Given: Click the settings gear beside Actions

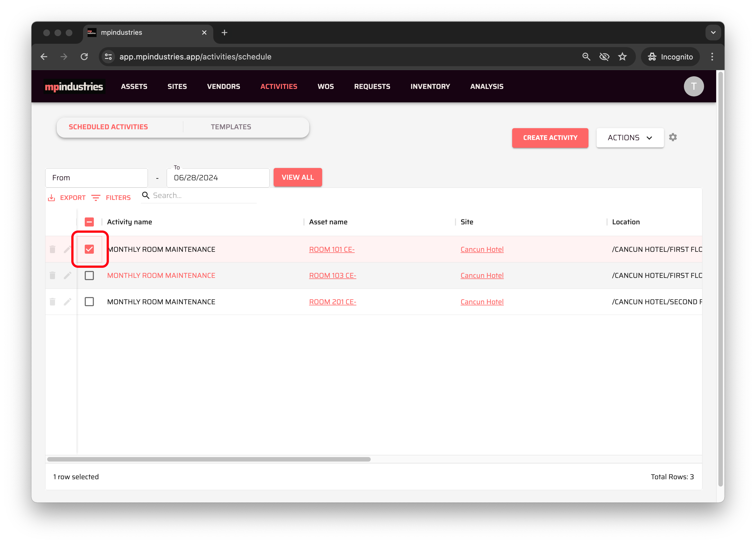Looking at the screenshot, I should (673, 137).
